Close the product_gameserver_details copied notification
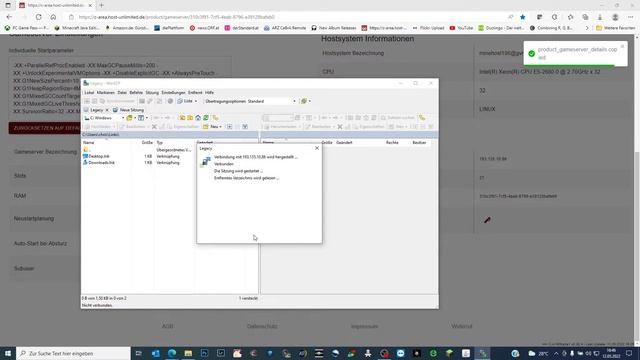 point(622,47)
